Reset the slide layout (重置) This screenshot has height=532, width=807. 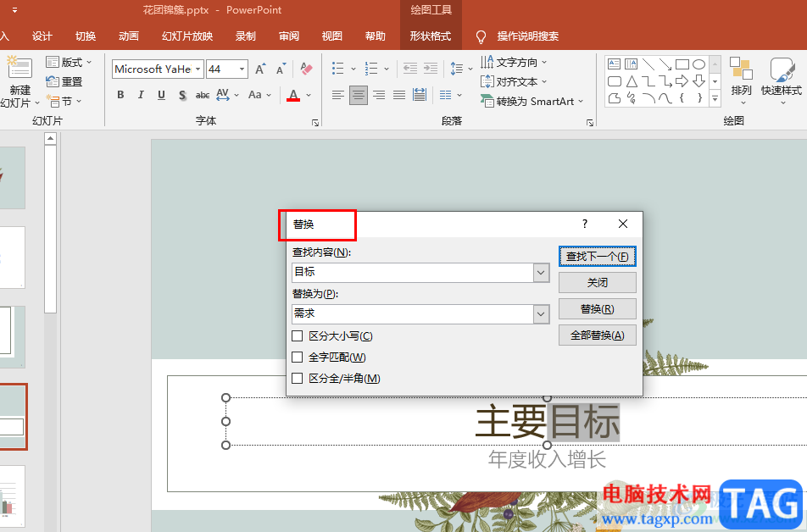tap(64, 82)
